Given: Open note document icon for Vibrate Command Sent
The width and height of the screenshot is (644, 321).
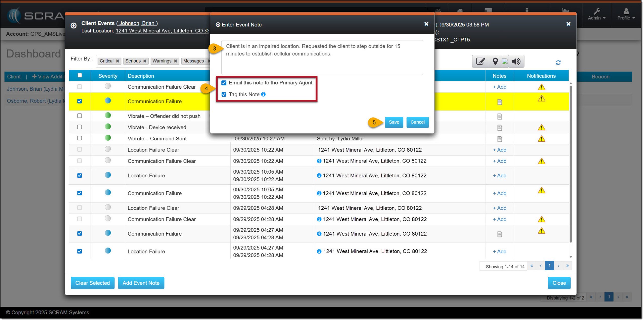Looking at the screenshot, I should [500, 139].
